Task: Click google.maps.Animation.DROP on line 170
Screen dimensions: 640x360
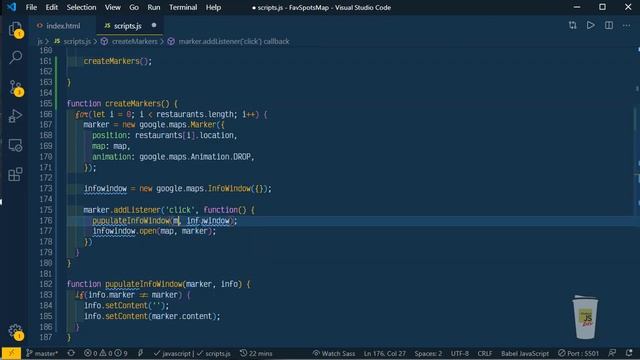Action: pyautogui.click(x=195, y=157)
